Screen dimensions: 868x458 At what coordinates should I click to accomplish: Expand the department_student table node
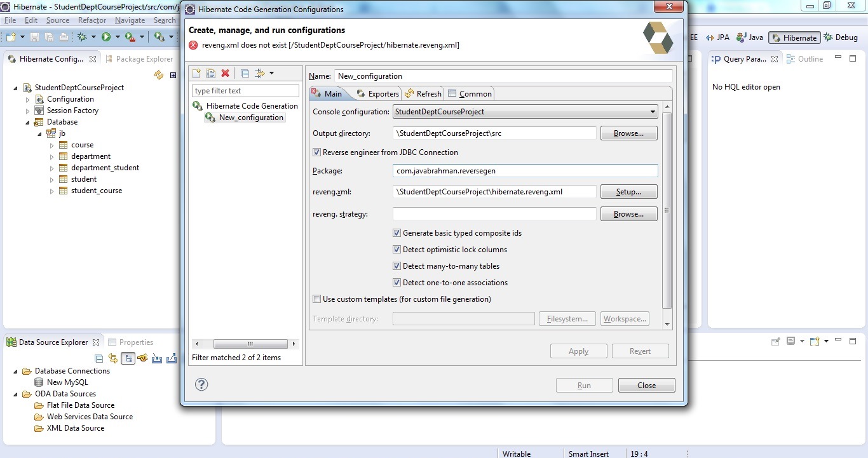point(53,168)
